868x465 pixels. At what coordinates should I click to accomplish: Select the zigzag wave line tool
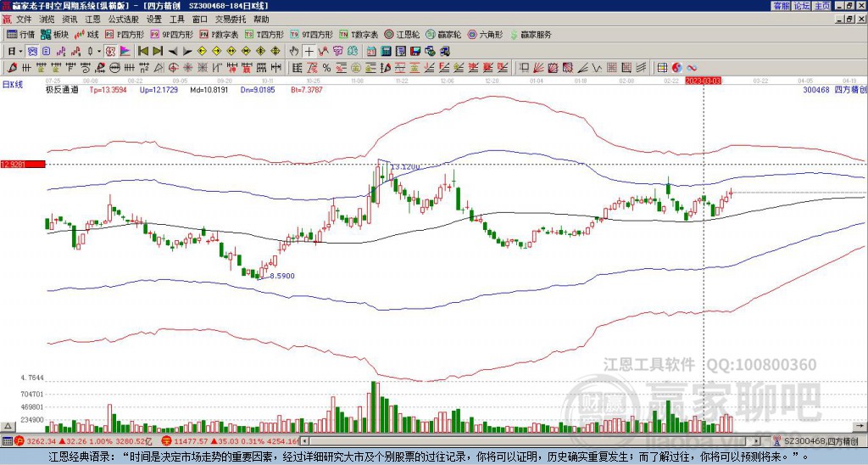click(597, 68)
